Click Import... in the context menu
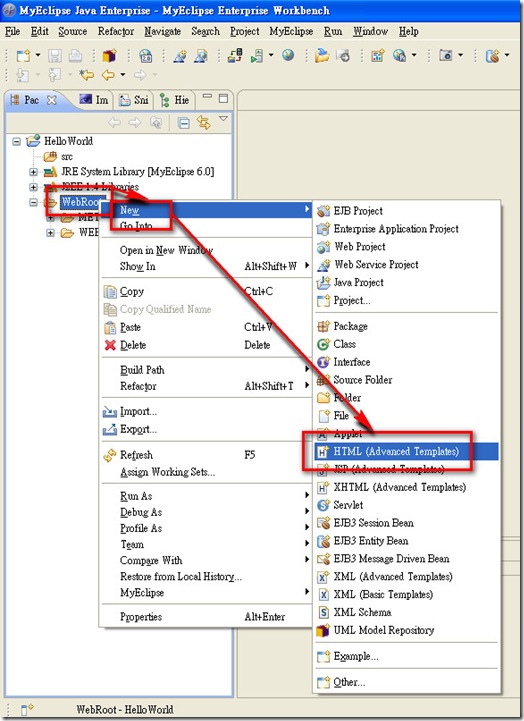This screenshot has height=721, width=524. (x=206, y=412)
